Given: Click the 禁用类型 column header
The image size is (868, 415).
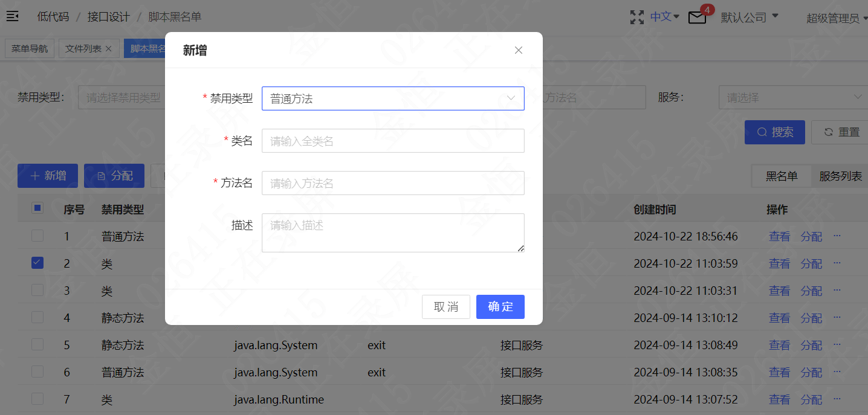Looking at the screenshot, I should [123, 210].
